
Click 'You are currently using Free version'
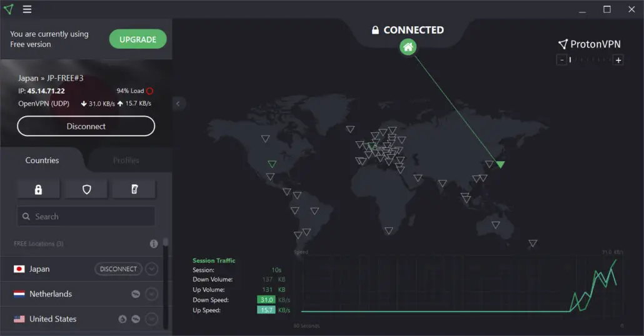49,39
